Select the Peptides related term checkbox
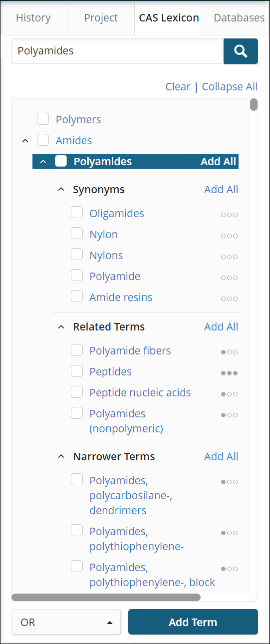This screenshot has height=644, width=270. (x=77, y=371)
